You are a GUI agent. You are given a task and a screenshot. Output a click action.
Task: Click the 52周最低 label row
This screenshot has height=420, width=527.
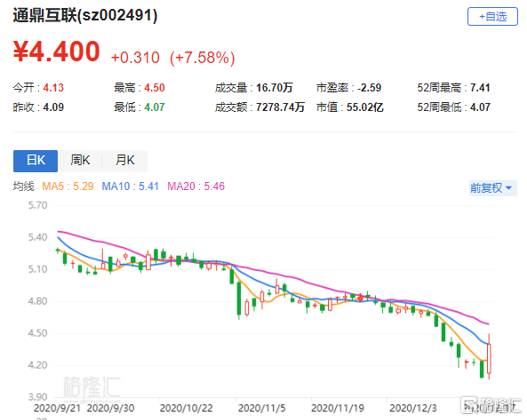click(x=454, y=107)
